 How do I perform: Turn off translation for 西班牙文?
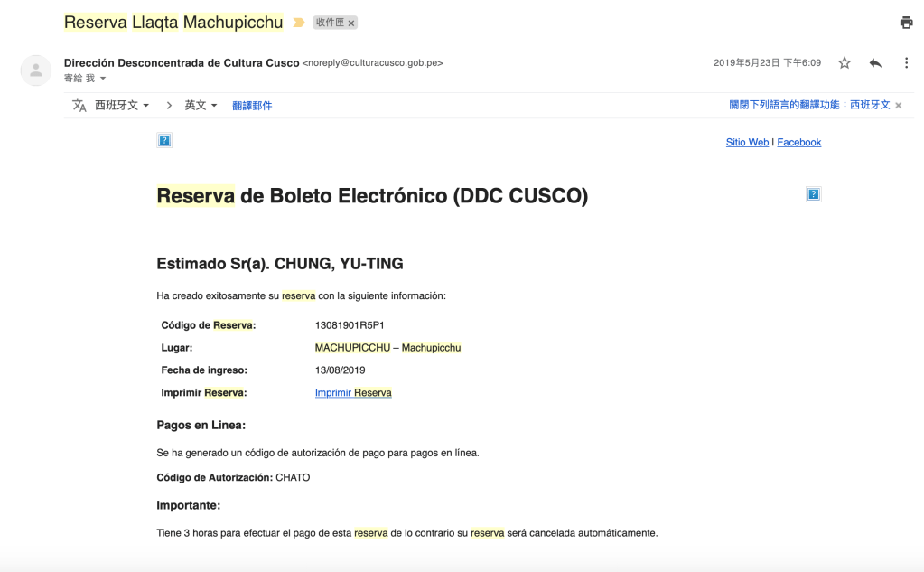[809, 105]
